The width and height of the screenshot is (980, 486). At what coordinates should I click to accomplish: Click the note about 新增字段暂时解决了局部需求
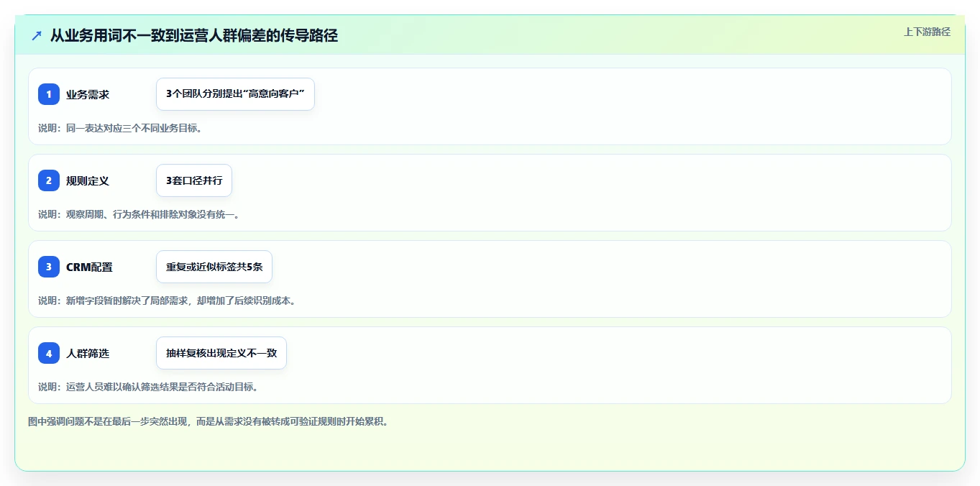pos(167,301)
